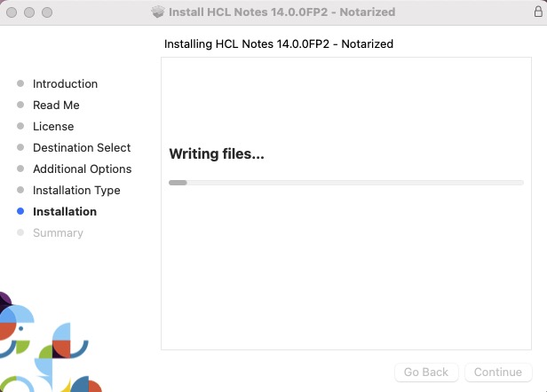This screenshot has height=392, width=547.
Task: Click the red close window button
Action: tap(12, 12)
